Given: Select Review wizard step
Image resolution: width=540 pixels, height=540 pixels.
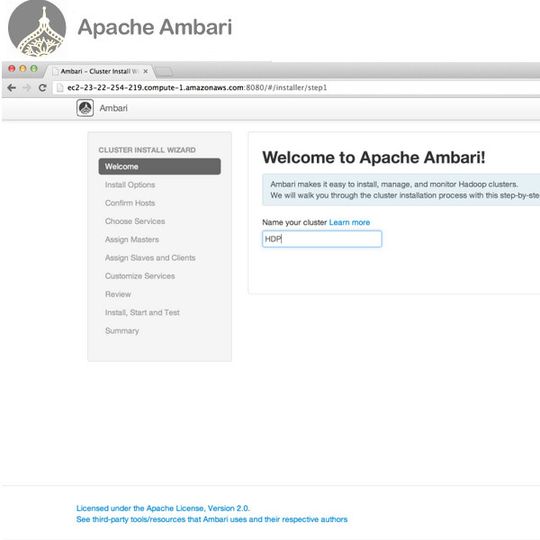Looking at the screenshot, I should point(118,294).
